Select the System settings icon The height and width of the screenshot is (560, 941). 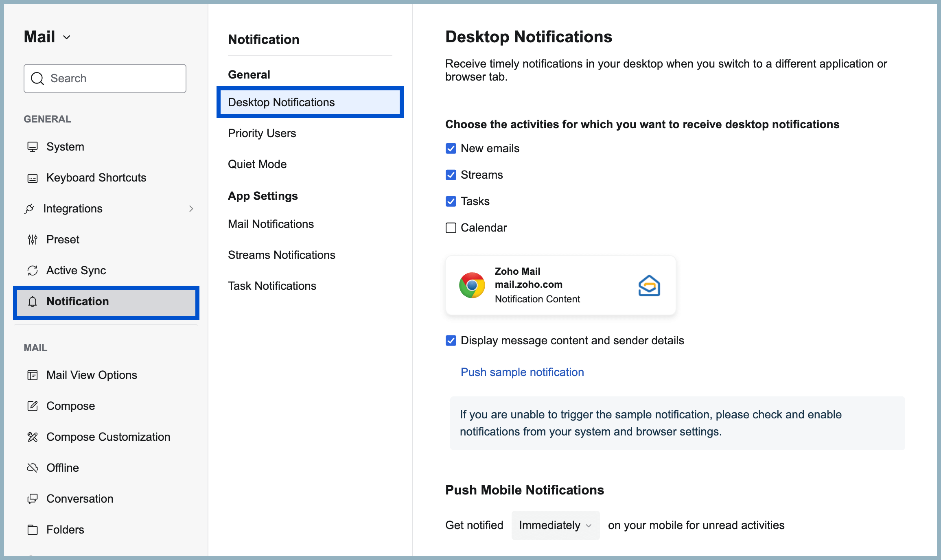[33, 147]
